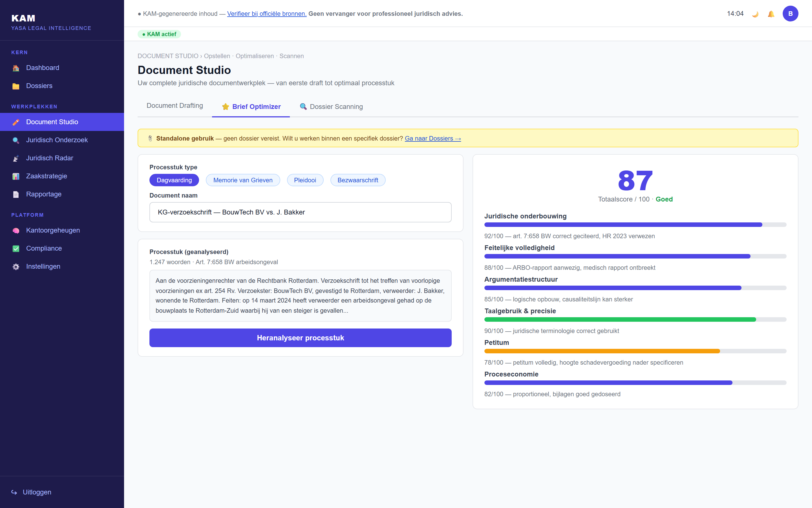Click the 14:04 clock display
The width and height of the screenshot is (812, 508).
(735, 14)
